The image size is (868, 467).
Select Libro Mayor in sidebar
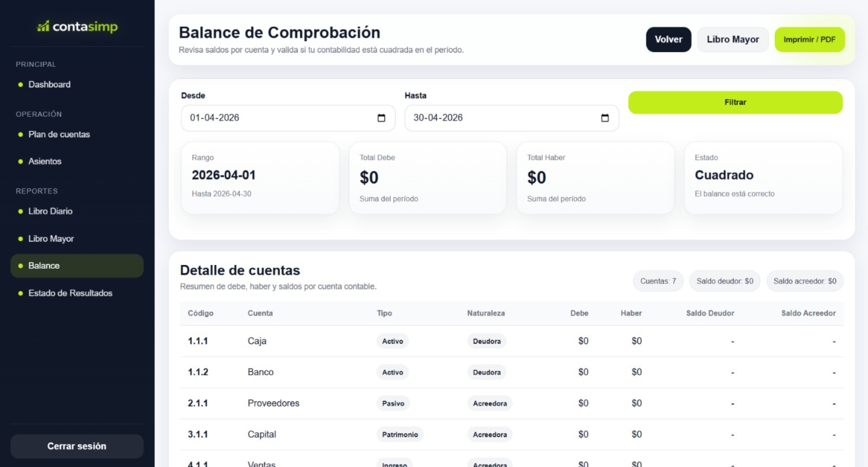77,238
